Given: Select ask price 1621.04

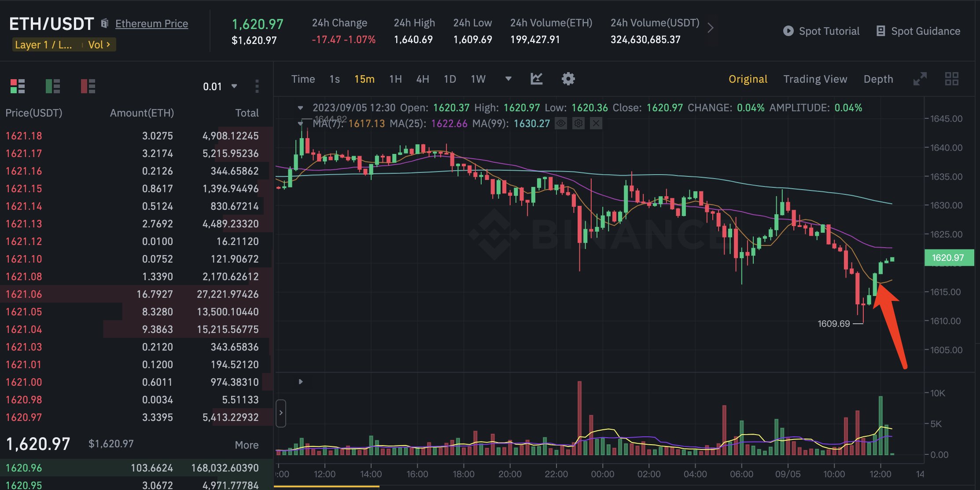Looking at the screenshot, I should click(x=24, y=329).
